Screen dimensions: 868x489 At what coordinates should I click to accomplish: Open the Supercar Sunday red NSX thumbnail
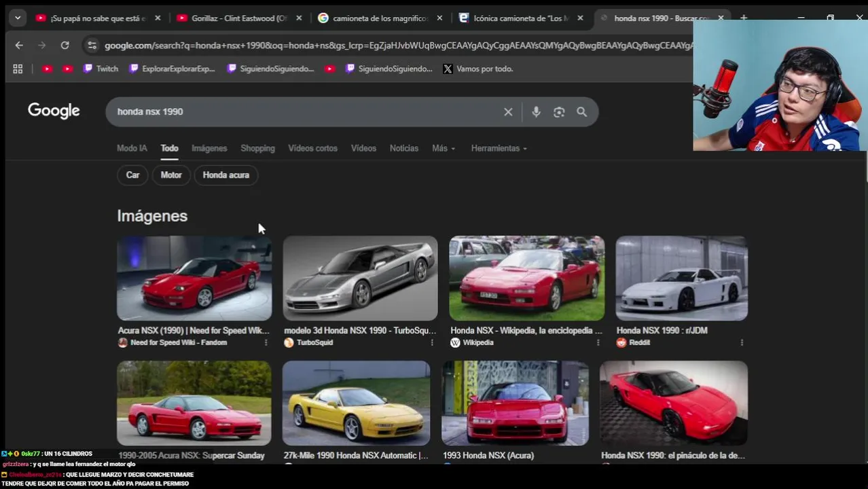click(x=194, y=403)
